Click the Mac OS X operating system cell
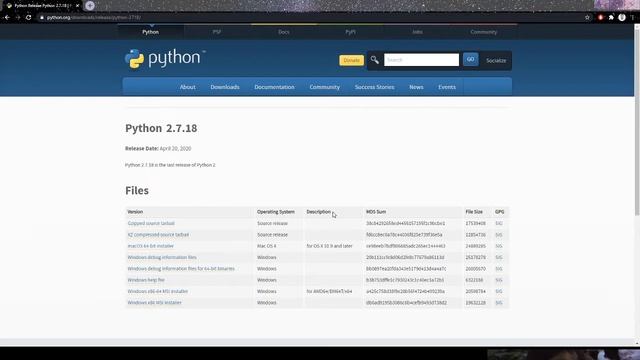 pos(267,246)
